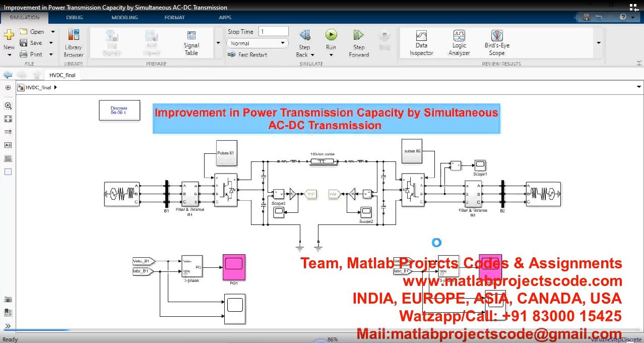This screenshot has height=343, width=644.
Task: Expand the Open button dropdown arrow
Action: [x=52, y=32]
